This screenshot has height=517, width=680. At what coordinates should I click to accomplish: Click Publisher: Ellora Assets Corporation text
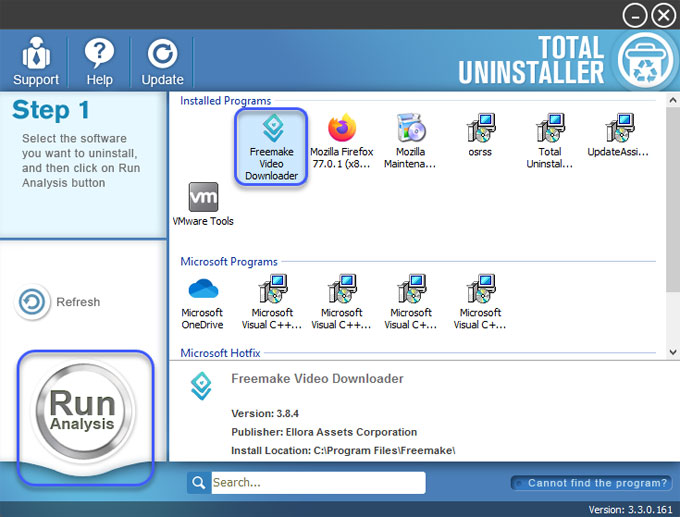pos(324,432)
